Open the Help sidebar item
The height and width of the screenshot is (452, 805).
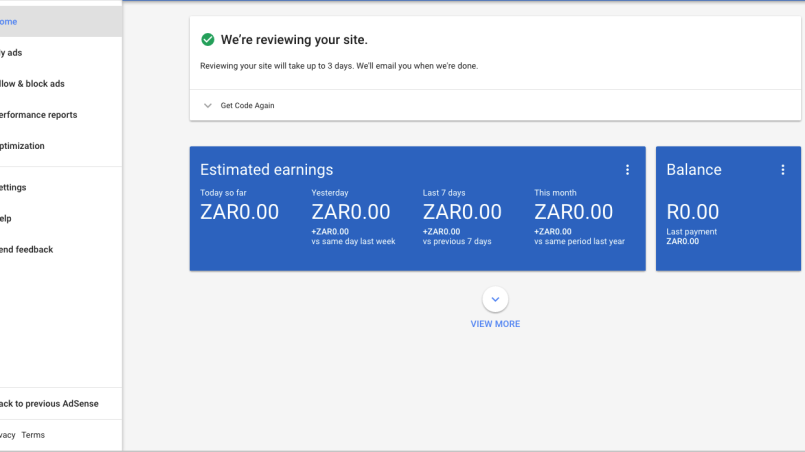(6, 218)
